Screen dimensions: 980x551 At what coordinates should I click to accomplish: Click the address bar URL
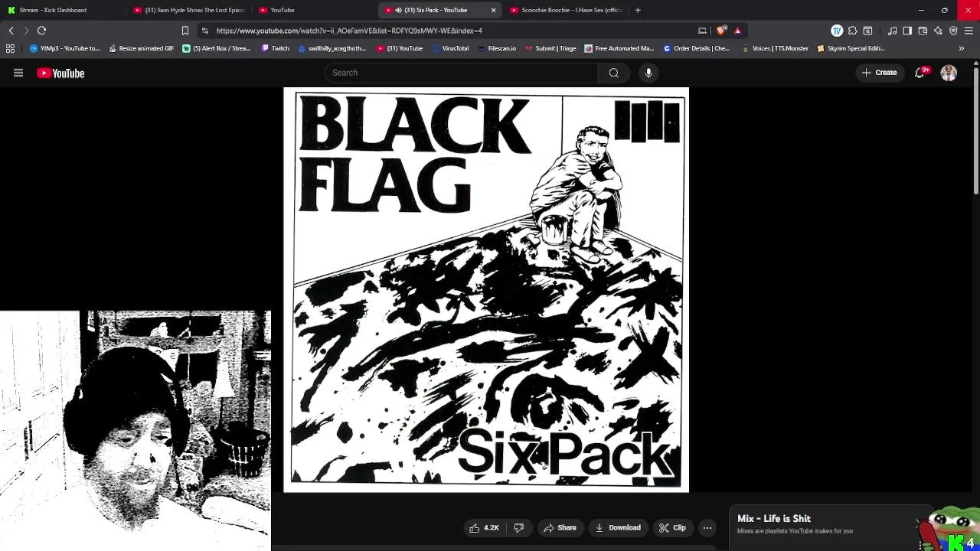click(x=349, y=31)
